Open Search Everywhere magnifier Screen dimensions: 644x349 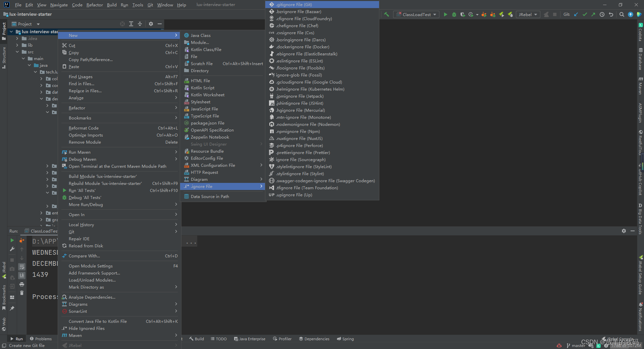coord(622,14)
